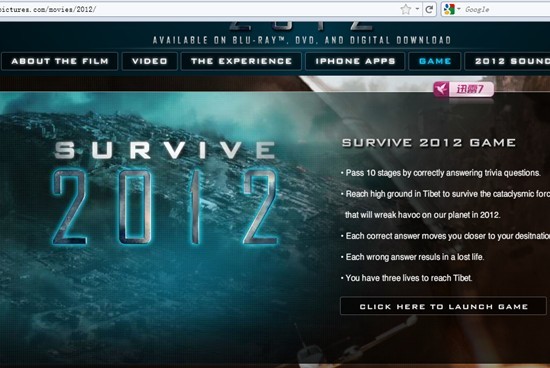This screenshot has height=368, width=550.
Task: Go to the iPhone Apps tab
Action: 355,61
